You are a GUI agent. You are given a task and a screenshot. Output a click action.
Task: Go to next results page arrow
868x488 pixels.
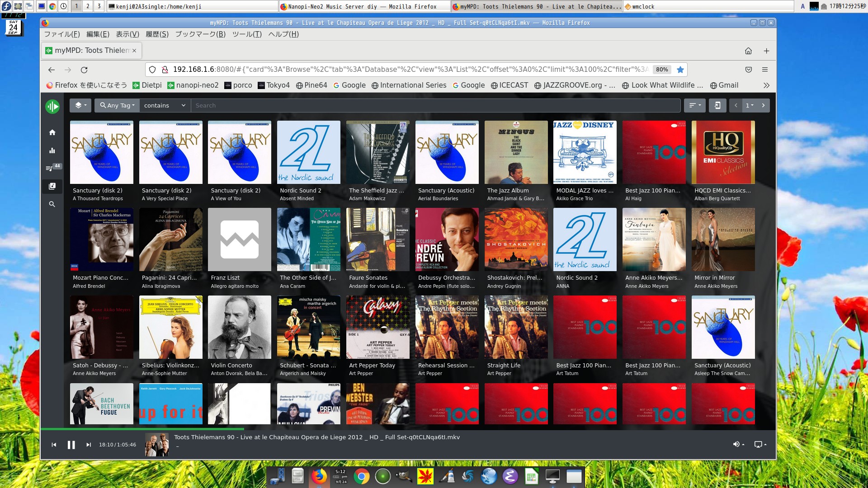tap(764, 105)
